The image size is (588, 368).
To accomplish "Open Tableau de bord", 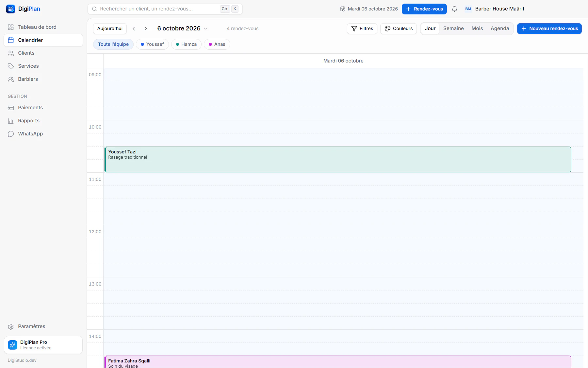I will pos(43,27).
